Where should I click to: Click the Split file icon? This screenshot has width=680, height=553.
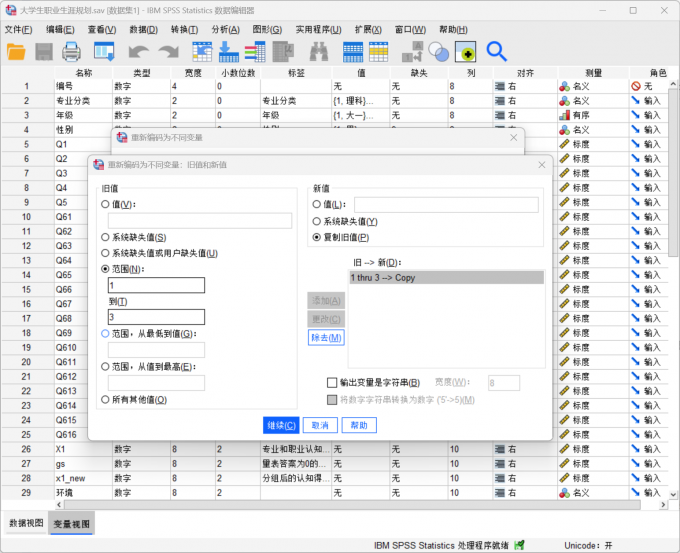(x=412, y=52)
